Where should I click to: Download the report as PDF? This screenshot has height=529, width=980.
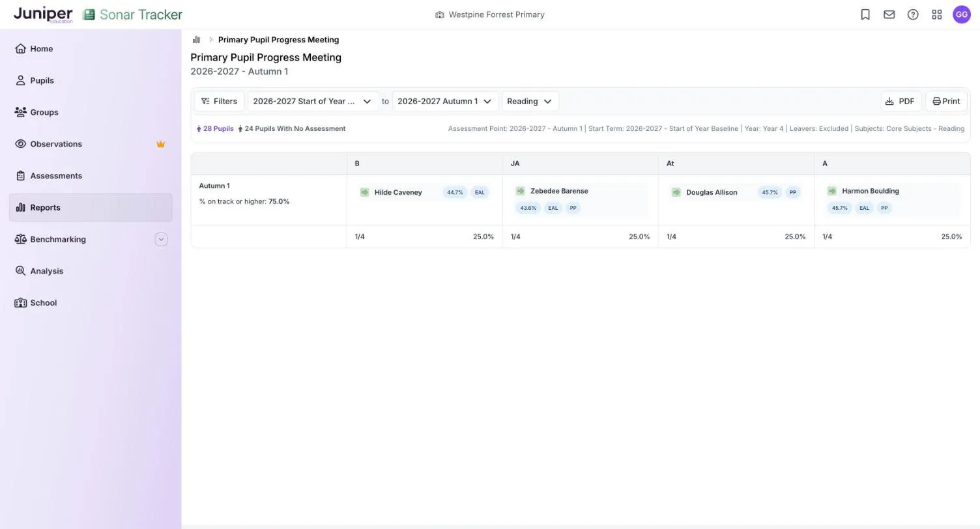901,101
